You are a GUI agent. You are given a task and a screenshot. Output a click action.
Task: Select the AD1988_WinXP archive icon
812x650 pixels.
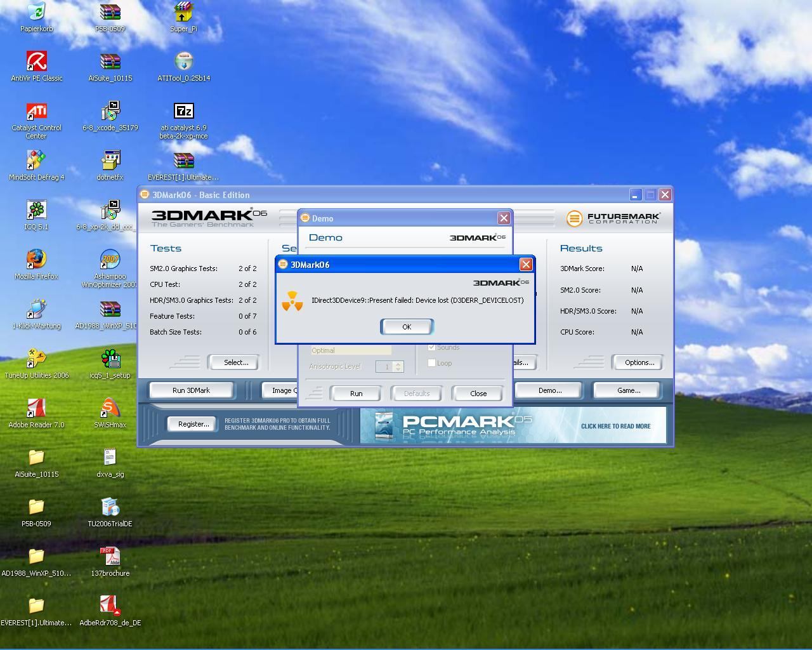click(110, 309)
